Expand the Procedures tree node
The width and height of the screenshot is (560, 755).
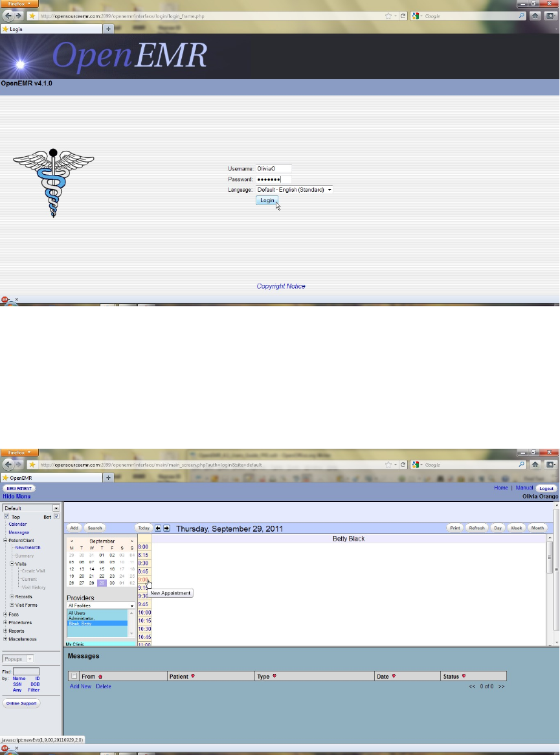pos(5,622)
